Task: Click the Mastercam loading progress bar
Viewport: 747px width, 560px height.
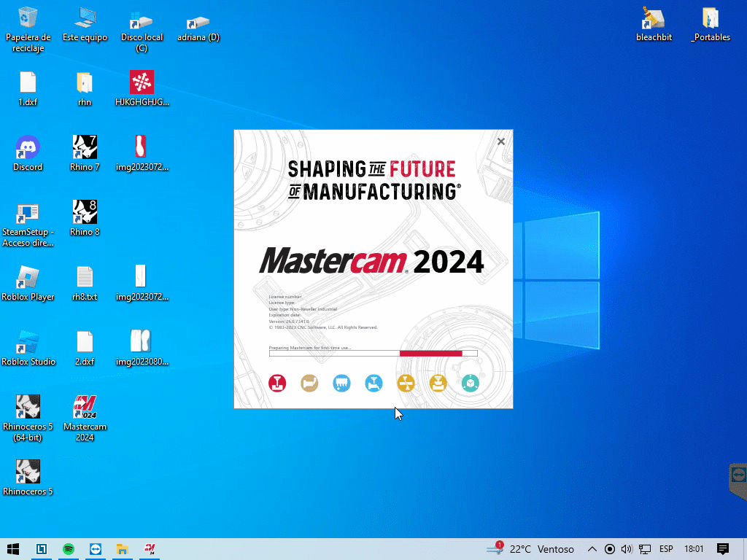Action: [x=373, y=354]
